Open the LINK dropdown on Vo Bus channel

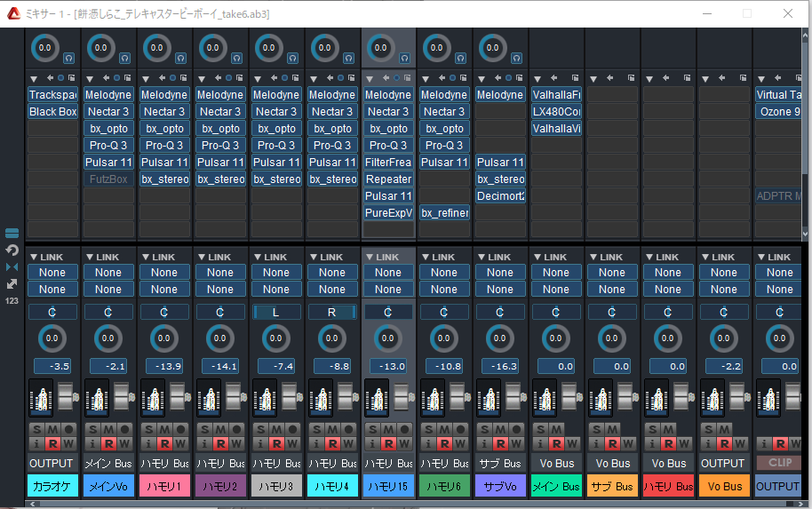[718, 257]
